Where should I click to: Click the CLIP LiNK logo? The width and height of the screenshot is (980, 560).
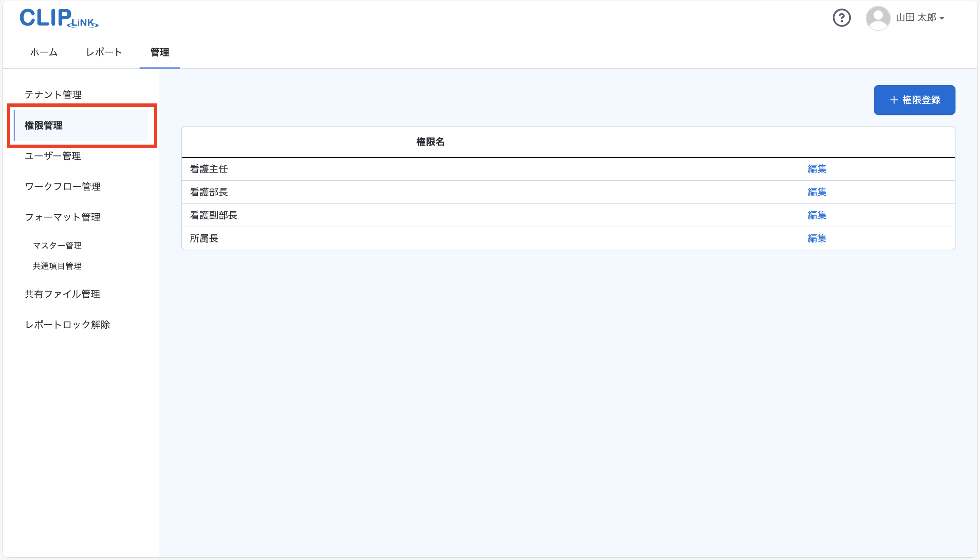tap(59, 18)
